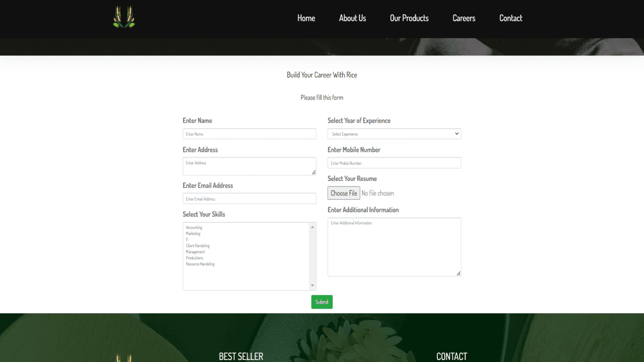Image resolution: width=644 pixels, height=362 pixels.
Task: Pick Productions in the skills list
Action: pyautogui.click(x=247, y=258)
